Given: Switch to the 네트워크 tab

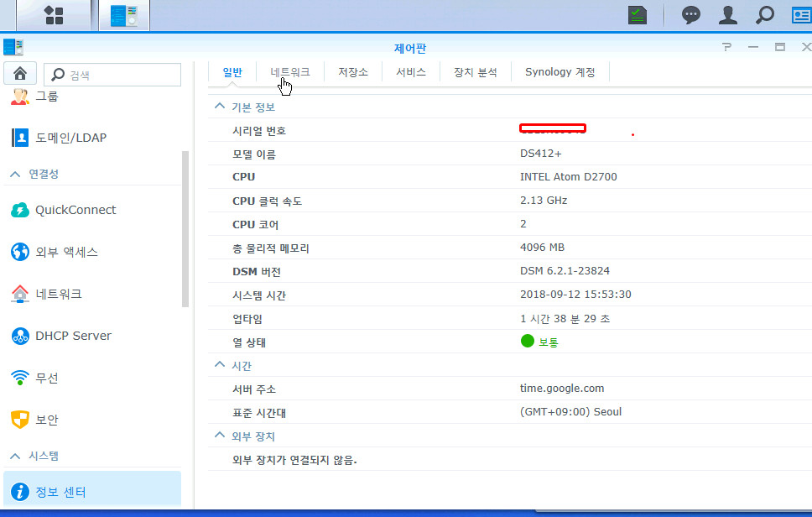Looking at the screenshot, I should click(x=290, y=72).
